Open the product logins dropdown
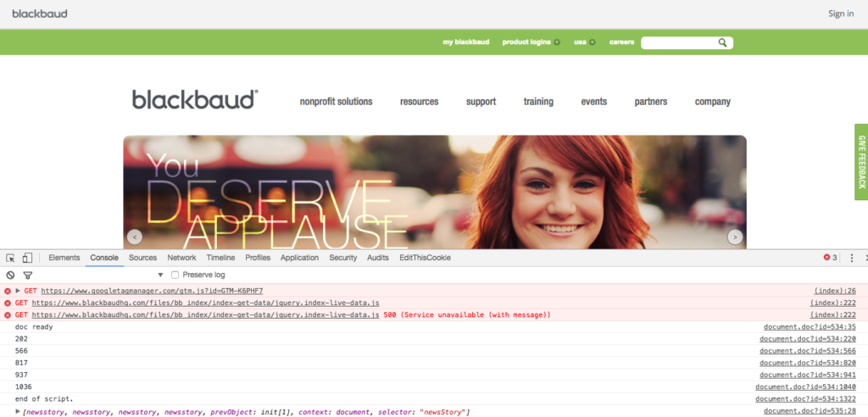 pyautogui.click(x=531, y=42)
